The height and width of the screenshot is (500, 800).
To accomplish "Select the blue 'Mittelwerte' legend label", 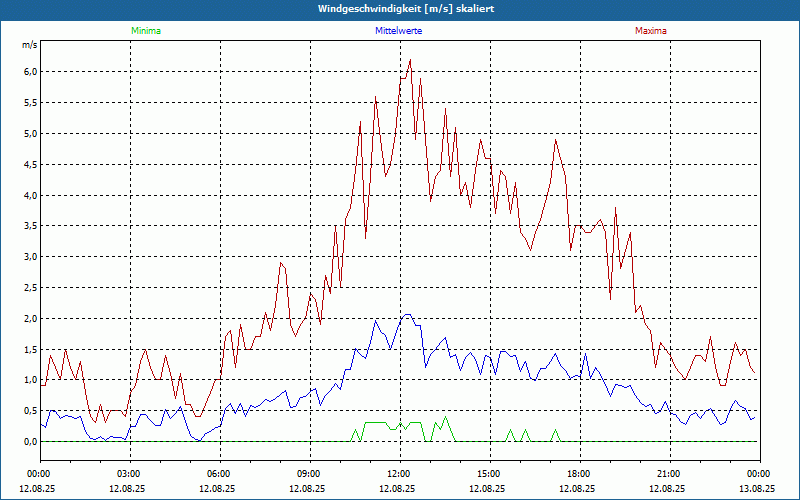I will [398, 31].
